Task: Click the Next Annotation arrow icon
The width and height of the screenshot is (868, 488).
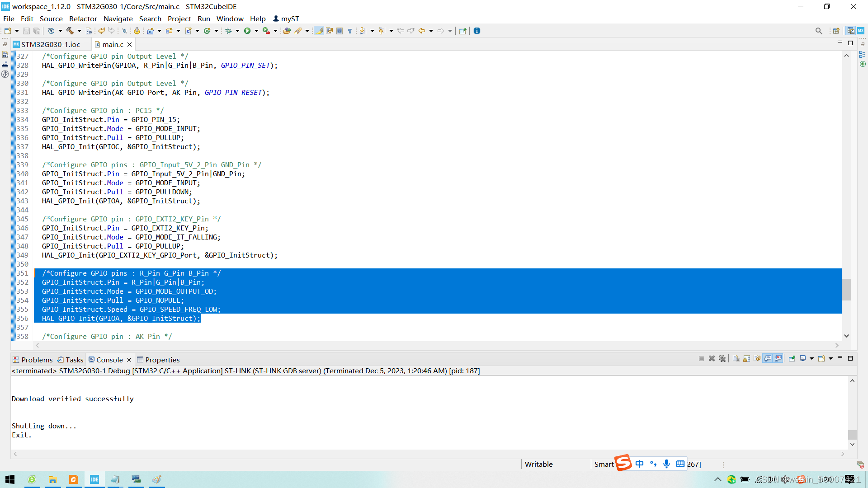Action: tap(363, 31)
